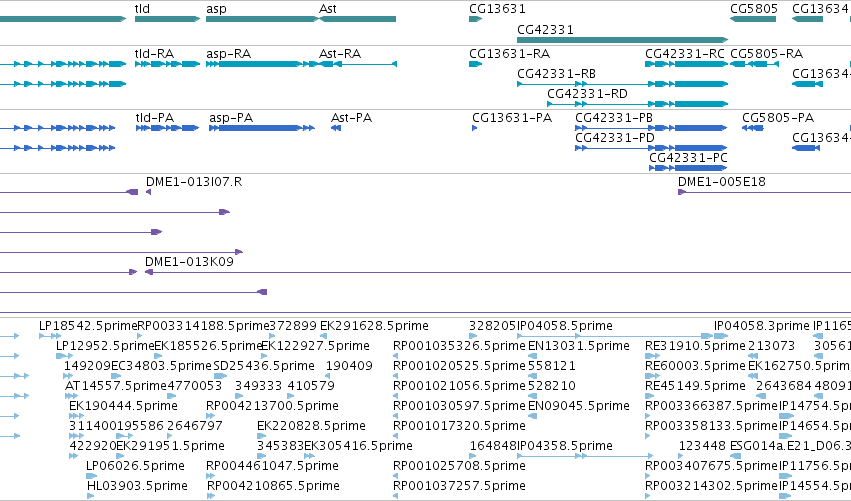
Task: Select the RP003407675.5prime EST label
Action: (x=712, y=466)
